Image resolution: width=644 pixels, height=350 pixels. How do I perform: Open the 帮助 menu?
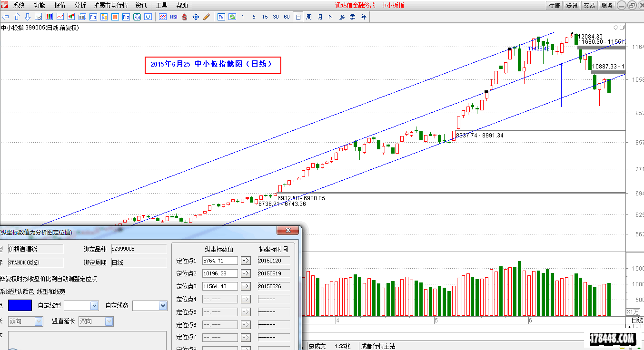(x=182, y=5)
